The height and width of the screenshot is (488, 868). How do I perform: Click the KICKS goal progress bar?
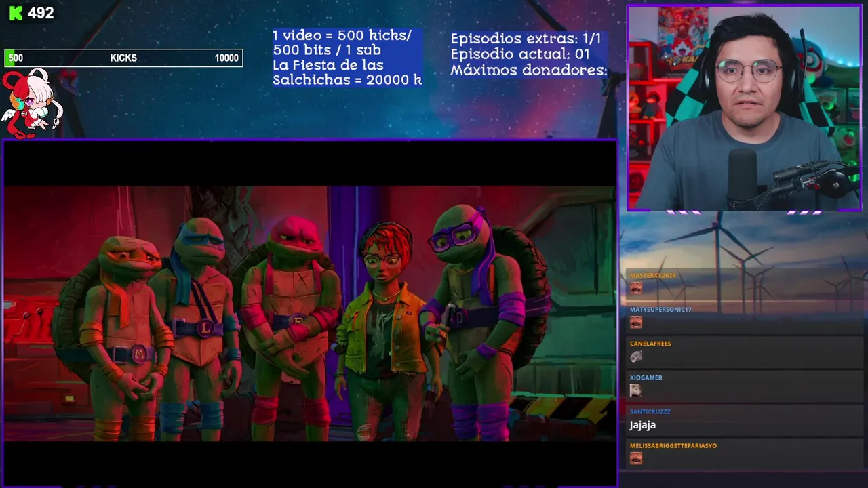tap(123, 58)
